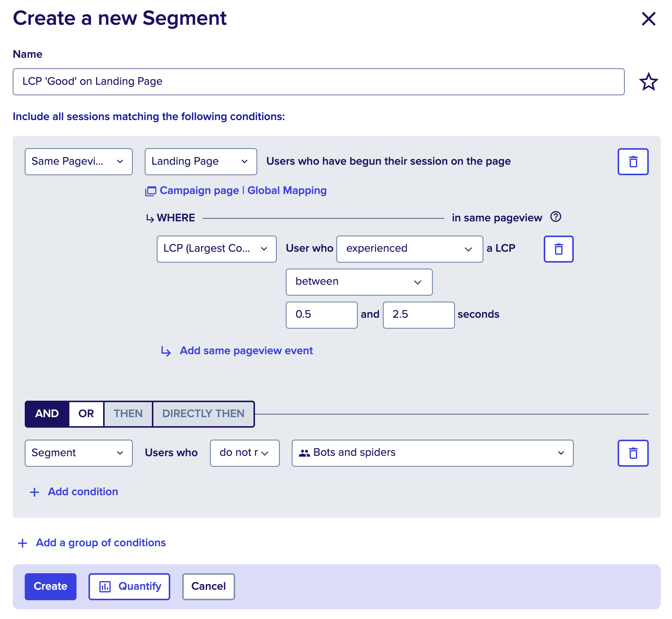Expand the Landing Page dropdown

201,162
